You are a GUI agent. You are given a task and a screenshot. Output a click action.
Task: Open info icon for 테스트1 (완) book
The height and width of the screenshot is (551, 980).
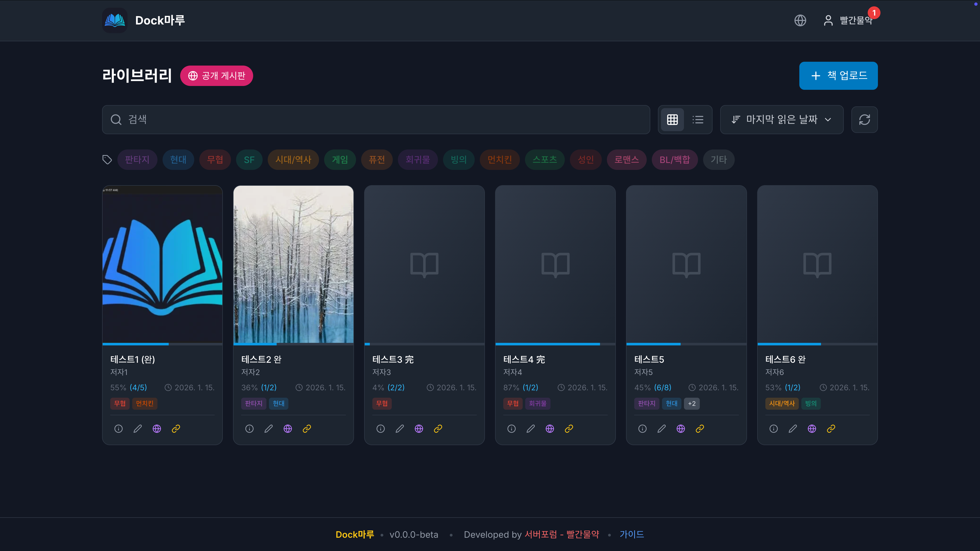tap(118, 429)
